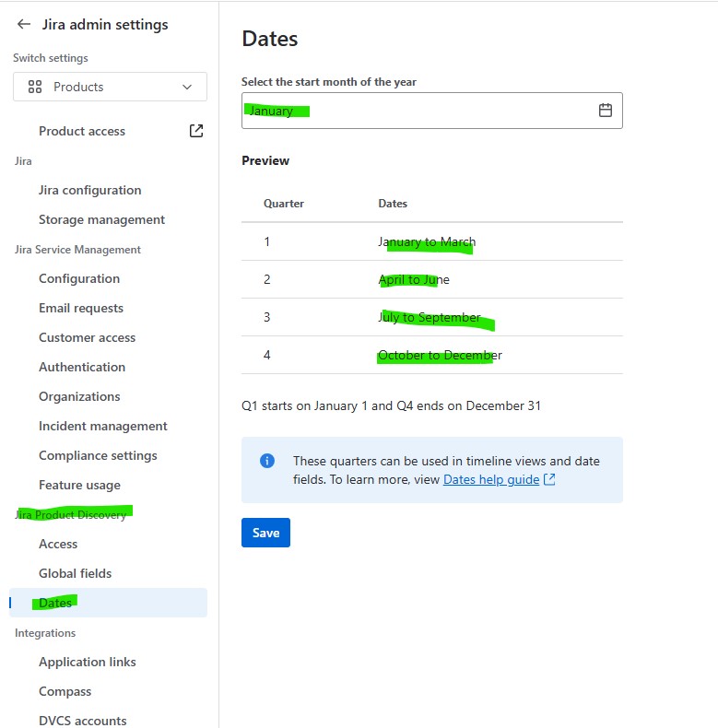Click the blue info icon in the notice
Viewport: 718px width, 728px height.
tap(267, 461)
